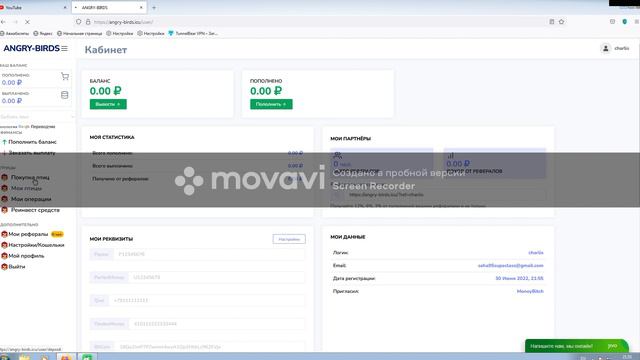Open 'Пополнить баланс' in the sidebar
The width and height of the screenshot is (640, 360).
[x=32, y=142]
